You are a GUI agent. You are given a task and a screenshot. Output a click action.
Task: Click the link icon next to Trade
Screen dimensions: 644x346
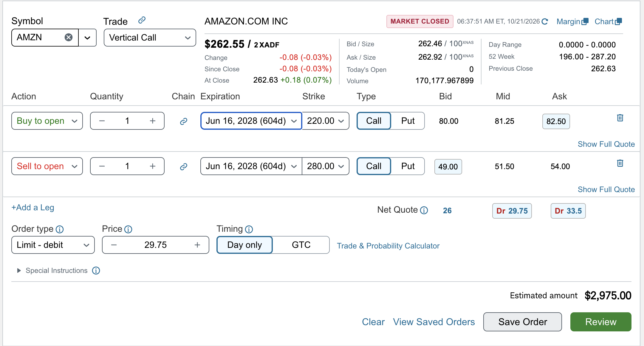point(142,20)
